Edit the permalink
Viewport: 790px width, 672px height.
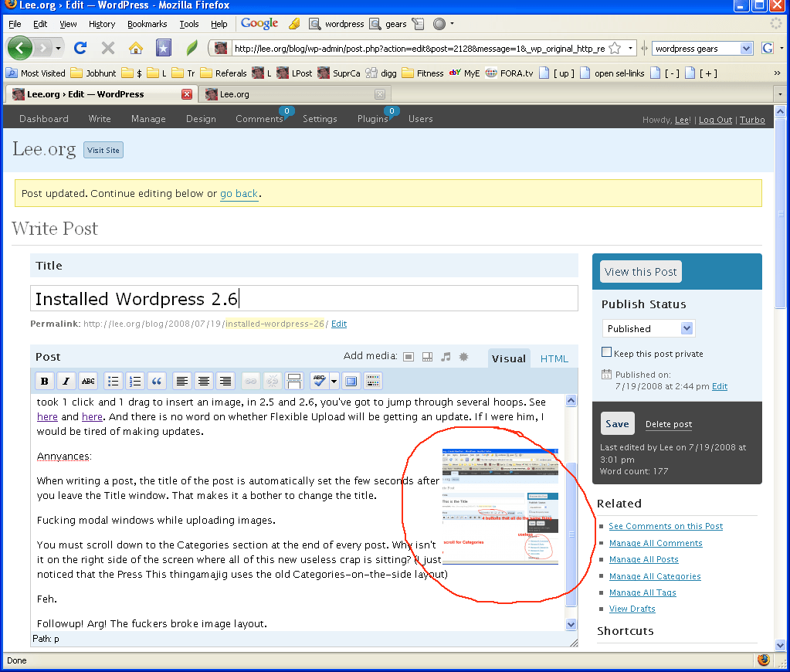[x=338, y=324]
